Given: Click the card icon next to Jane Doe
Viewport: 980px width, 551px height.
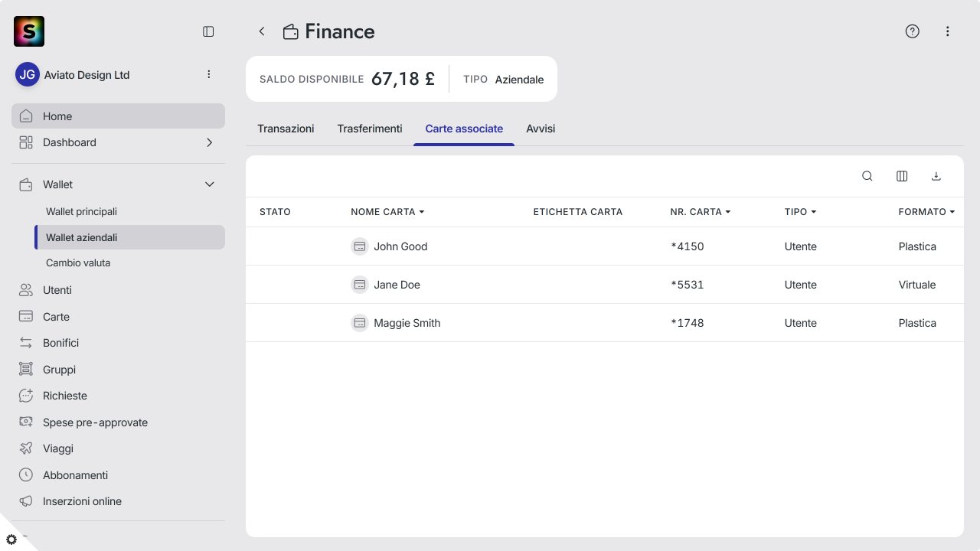Looking at the screenshot, I should [360, 285].
